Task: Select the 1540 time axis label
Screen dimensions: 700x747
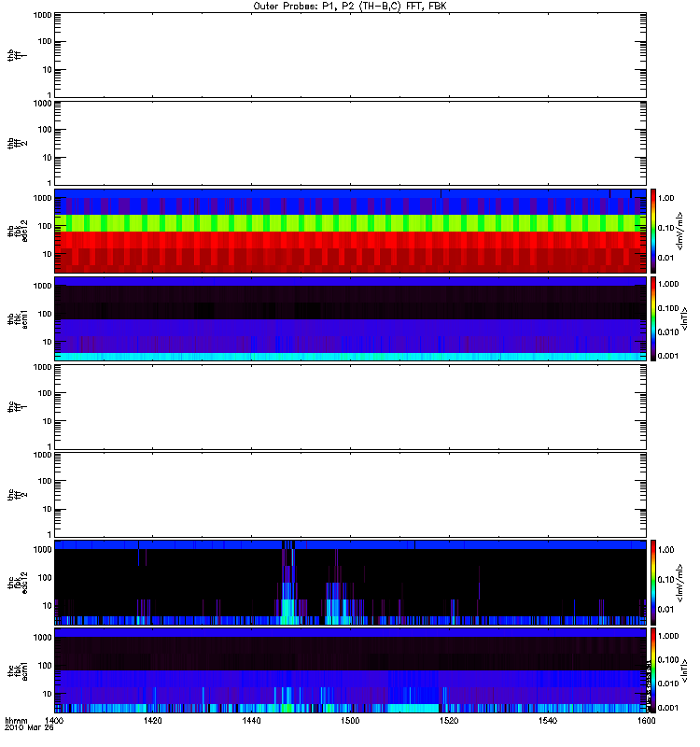Action: point(548,720)
